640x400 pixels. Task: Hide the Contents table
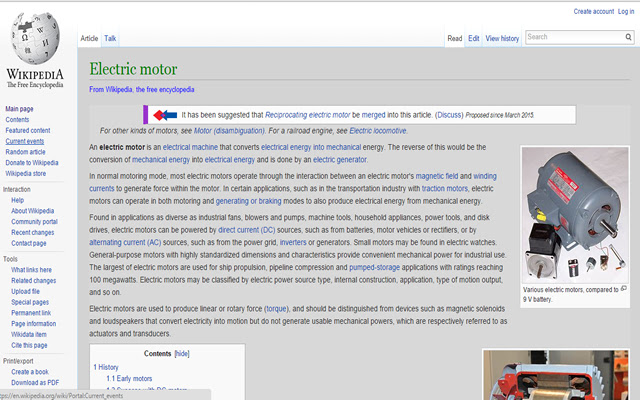pos(181,354)
